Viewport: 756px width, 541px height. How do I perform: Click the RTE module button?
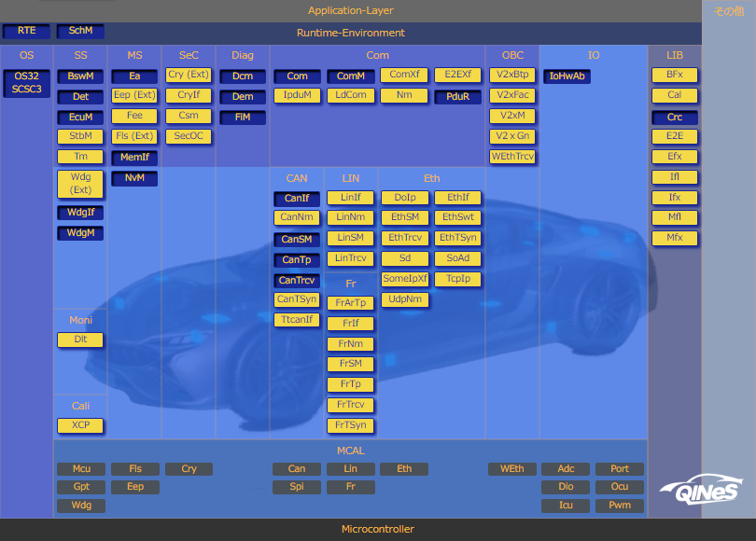(26, 31)
